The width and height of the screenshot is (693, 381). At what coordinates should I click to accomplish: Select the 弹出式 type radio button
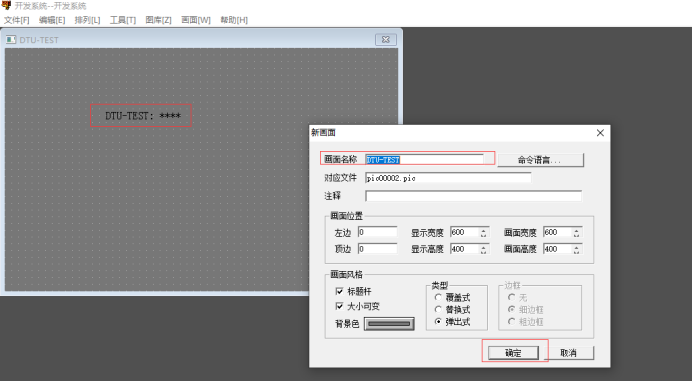point(438,321)
